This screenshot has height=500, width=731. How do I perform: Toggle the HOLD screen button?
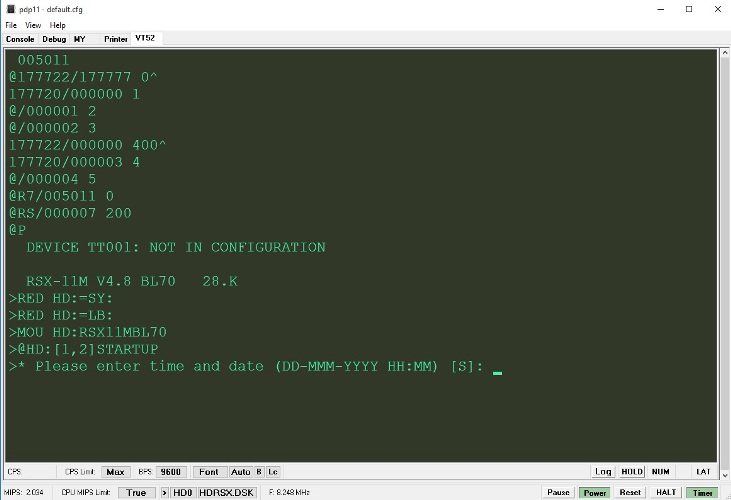632,471
